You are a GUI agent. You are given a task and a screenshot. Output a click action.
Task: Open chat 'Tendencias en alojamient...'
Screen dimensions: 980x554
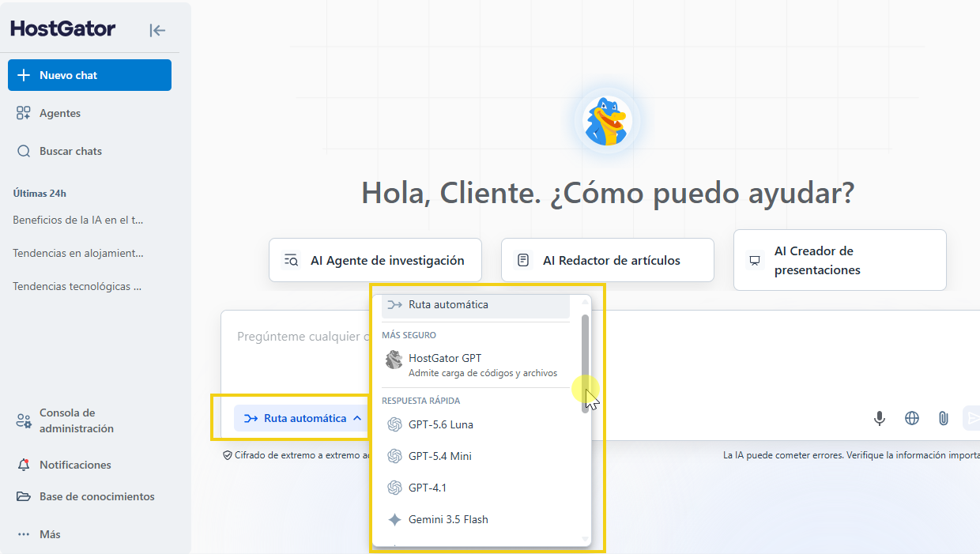click(78, 253)
